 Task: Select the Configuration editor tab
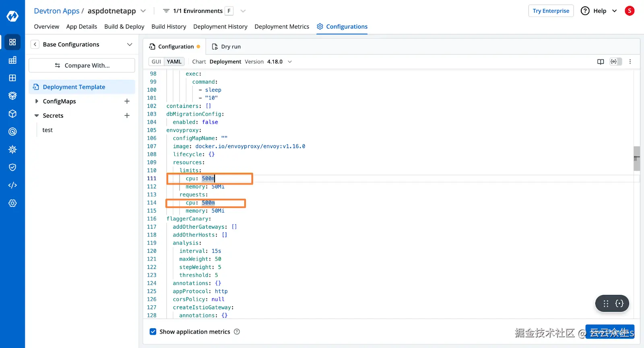175,47
